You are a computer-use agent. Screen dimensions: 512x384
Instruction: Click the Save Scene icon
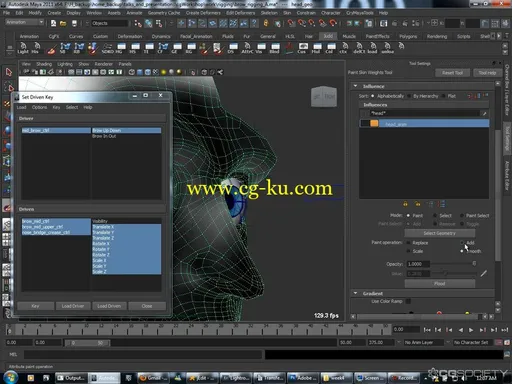[x=74, y=23]
